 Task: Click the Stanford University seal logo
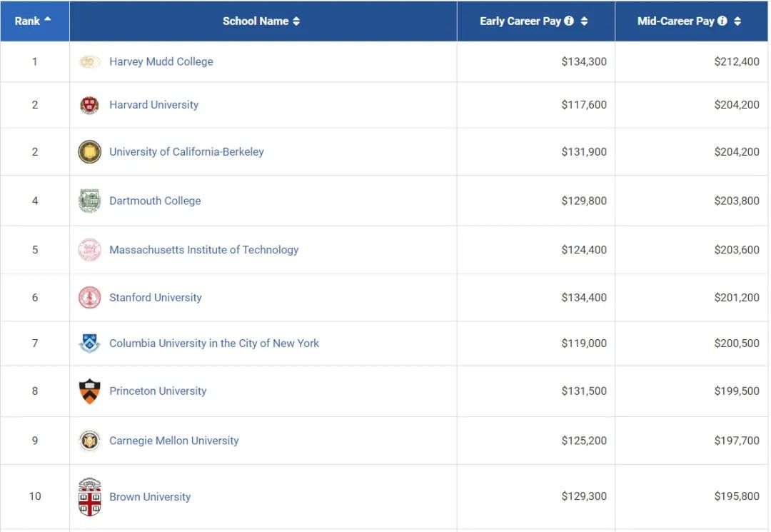[89, 298]
